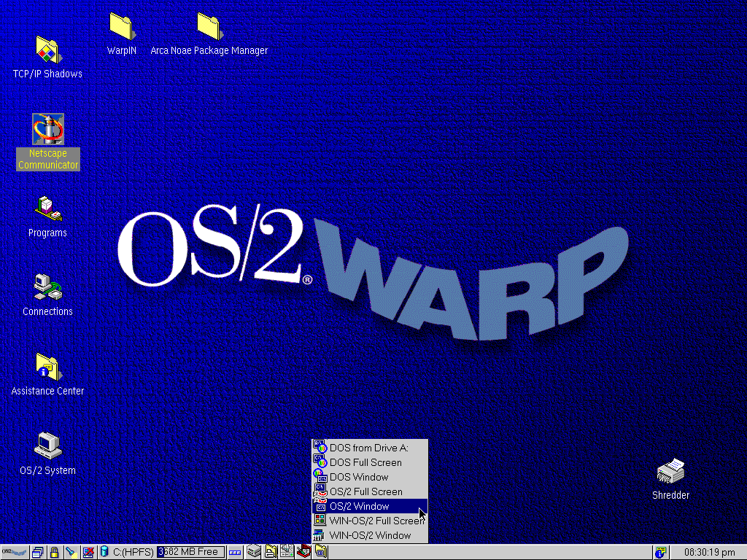This screenshot has height=560, width=747.
Task: Click the Assistance Center label text
Action: [x=47, y=391]
